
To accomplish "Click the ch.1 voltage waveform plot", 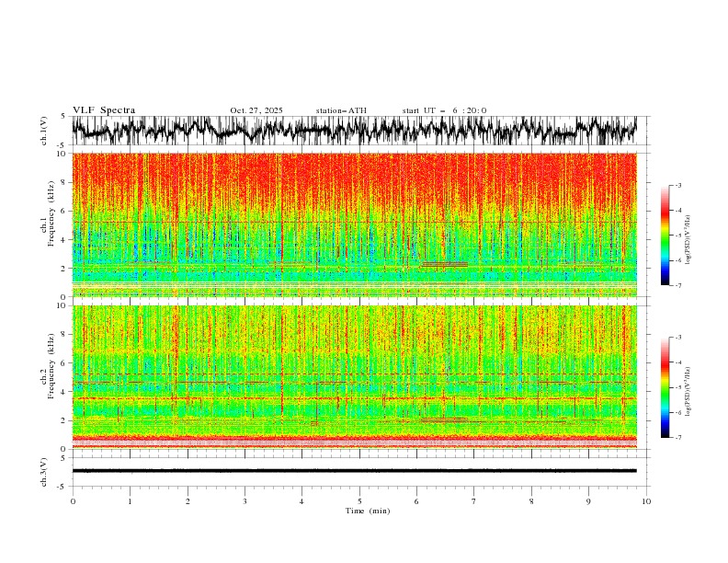I will [x=354, y=131].
